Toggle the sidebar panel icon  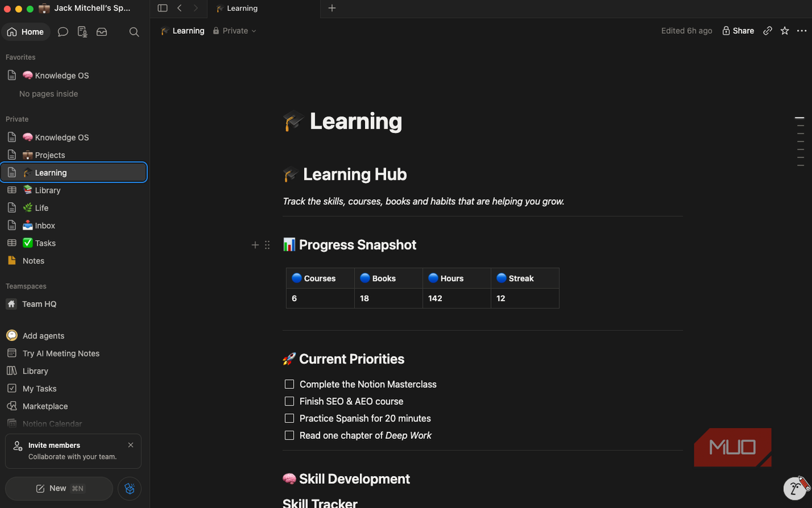tap(163, 8)
